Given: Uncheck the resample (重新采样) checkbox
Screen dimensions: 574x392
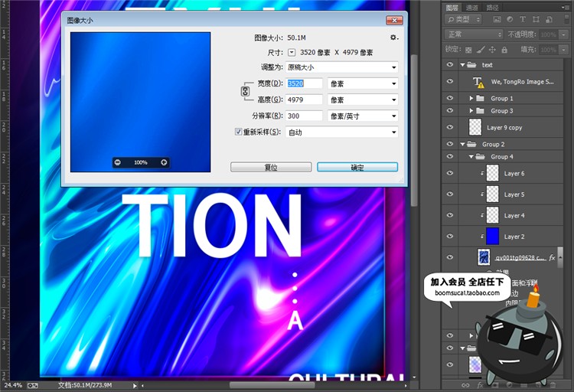Looking at the screenshot, I should [x=238, y=132].
